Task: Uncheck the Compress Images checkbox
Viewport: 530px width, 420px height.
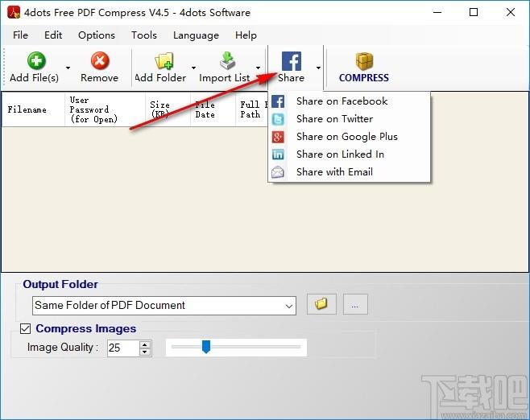Action: click(26, 328)
